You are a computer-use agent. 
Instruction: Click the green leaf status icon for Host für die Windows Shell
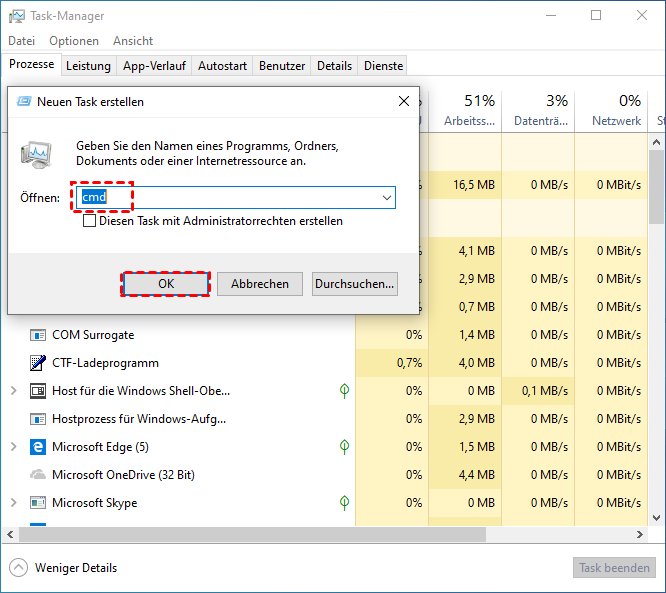coord(344,391)
